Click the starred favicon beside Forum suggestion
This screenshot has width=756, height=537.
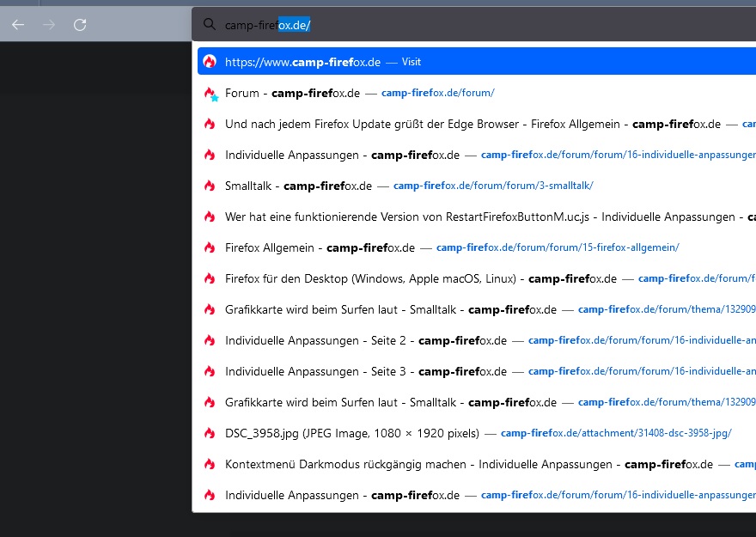click(210, 94)
